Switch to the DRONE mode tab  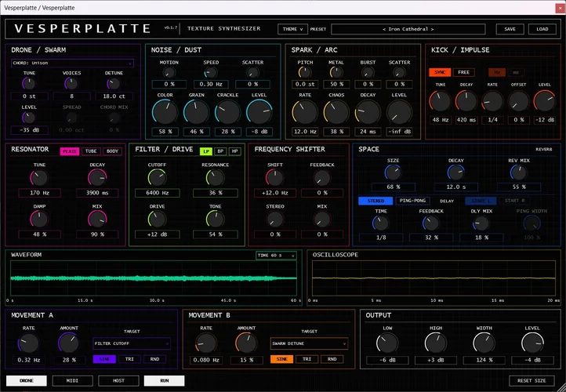tap(27, 381)
